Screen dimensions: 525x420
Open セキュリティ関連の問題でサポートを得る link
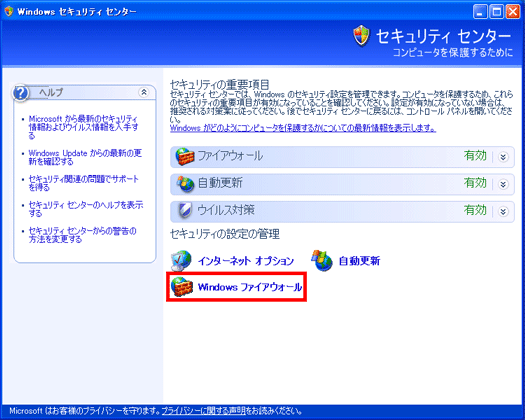(x=83, y=183)
